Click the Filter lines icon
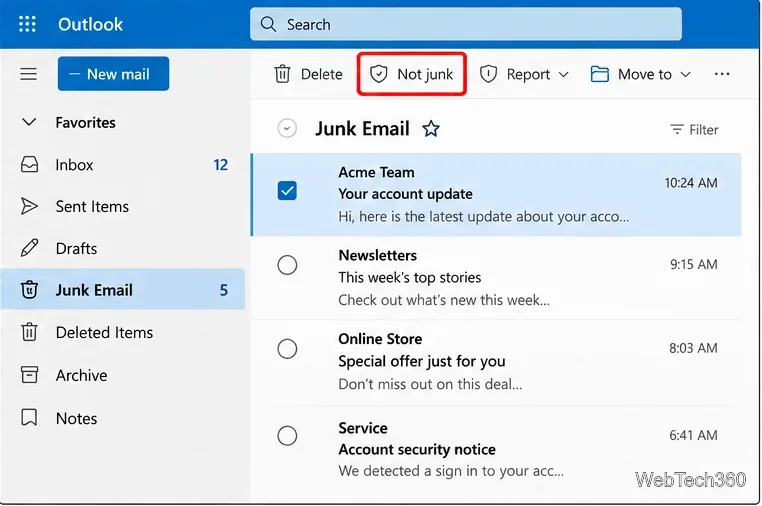Screen dimensions: 762x506 [676, 129]
